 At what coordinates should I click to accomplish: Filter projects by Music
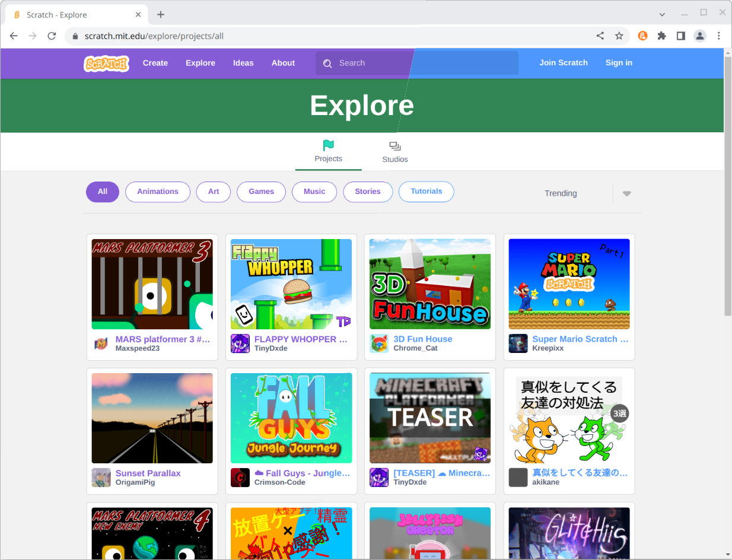pos(314,192)
